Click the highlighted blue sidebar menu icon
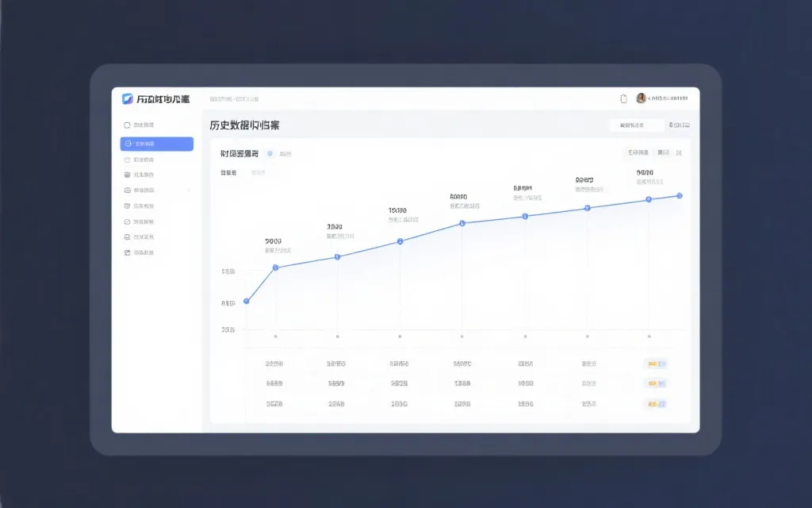This screenshot has width=812, height=508. pyautogui.click(x=126, y=144)
